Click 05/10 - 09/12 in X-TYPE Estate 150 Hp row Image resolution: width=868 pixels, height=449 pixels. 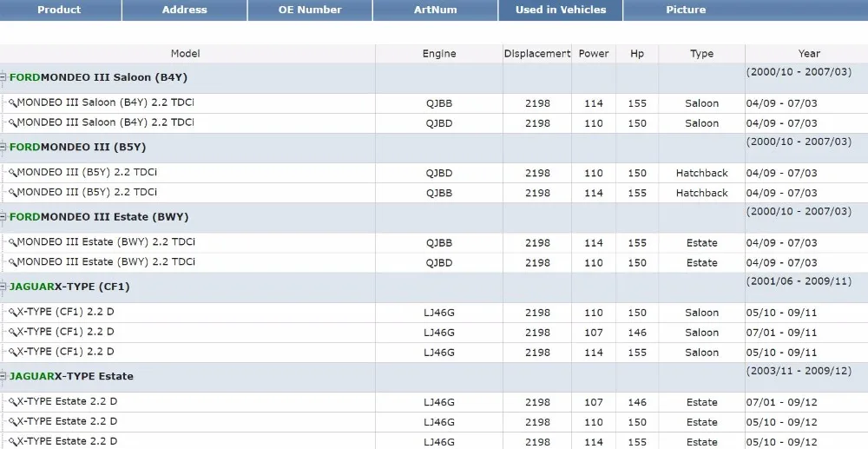click(x=782, y=422)
